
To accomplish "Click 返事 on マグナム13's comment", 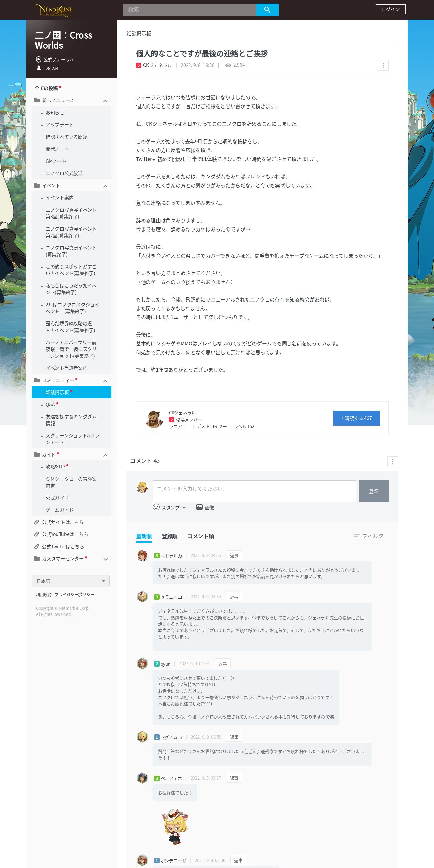I will [234, 737].
